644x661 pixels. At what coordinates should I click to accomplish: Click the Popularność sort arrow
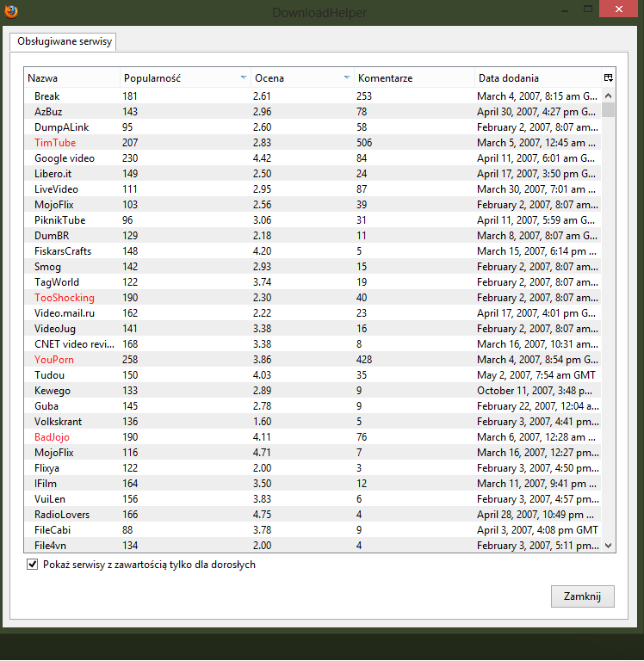(x=244, y=77)
